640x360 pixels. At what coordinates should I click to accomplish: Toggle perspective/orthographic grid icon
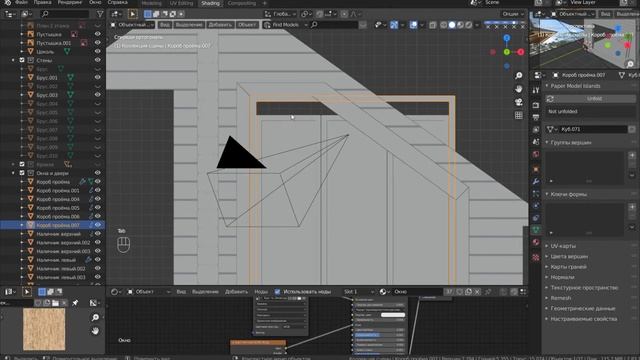[518, 116]
